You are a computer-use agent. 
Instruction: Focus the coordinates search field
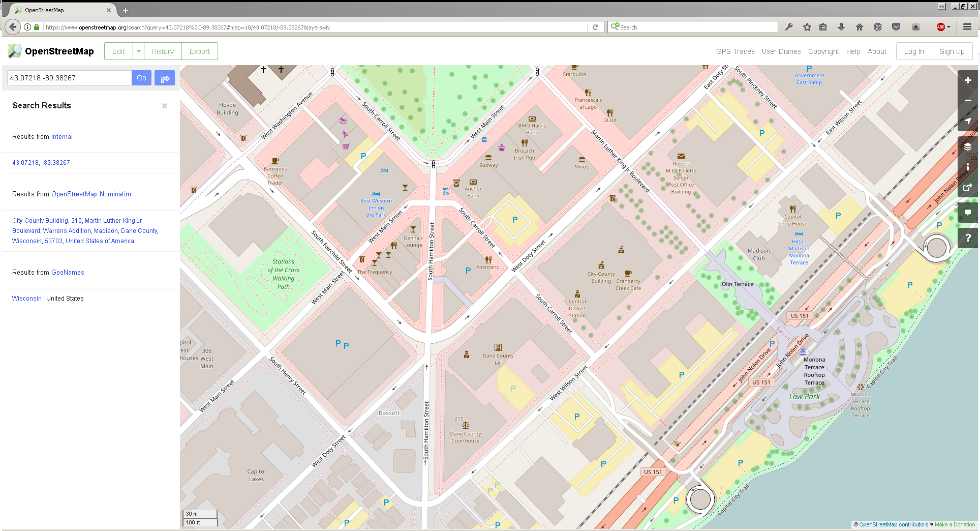click(69, 78)
